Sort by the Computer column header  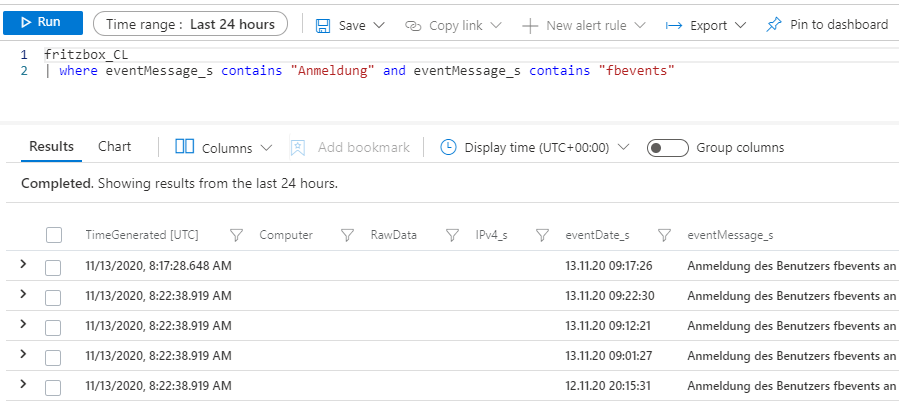click(286, 236)
